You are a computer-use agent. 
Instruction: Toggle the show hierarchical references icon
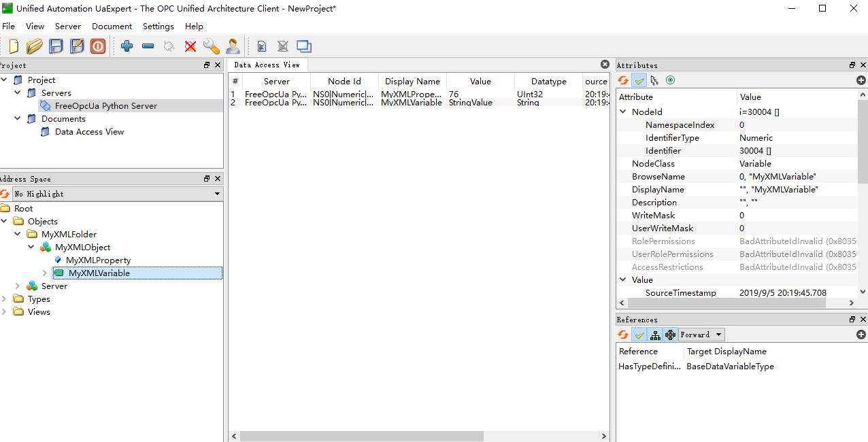coord(654,334)
